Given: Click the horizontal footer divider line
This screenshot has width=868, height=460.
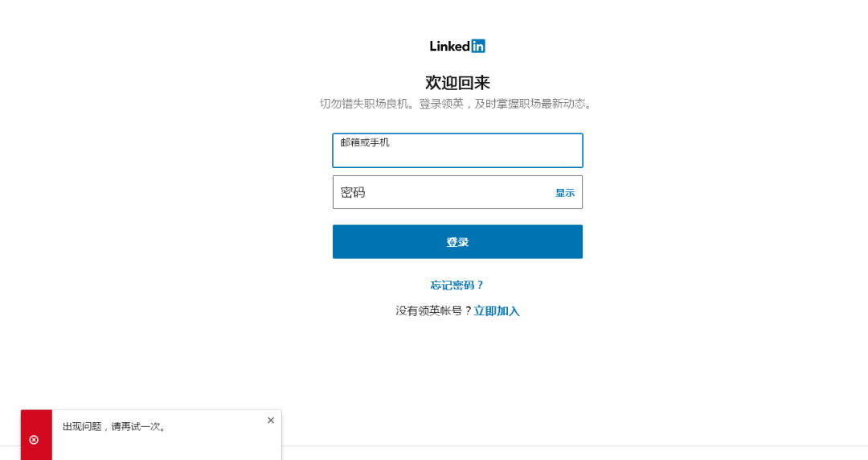Looking at the screenshot, I should [x=563, y=446].
